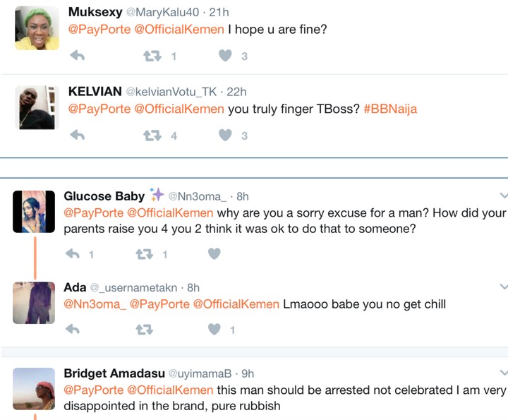Like Muksexy's tweet with the heart
The image size is (508, 420).
click(x=225, y=56)
